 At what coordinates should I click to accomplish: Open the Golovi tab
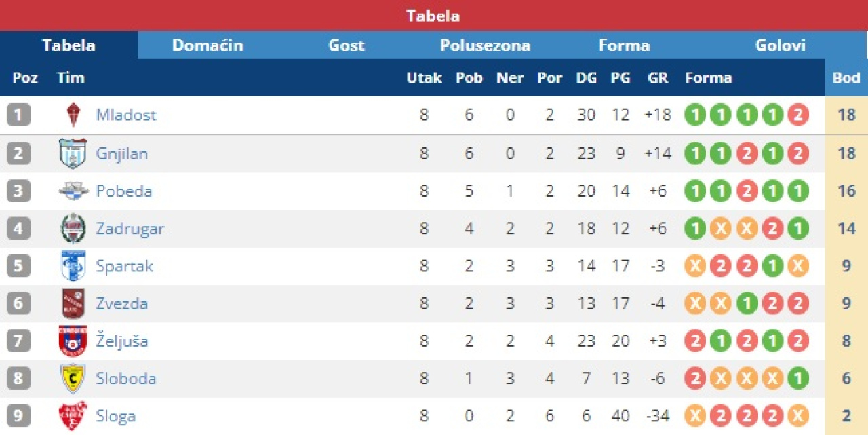(x=781, y=45)
